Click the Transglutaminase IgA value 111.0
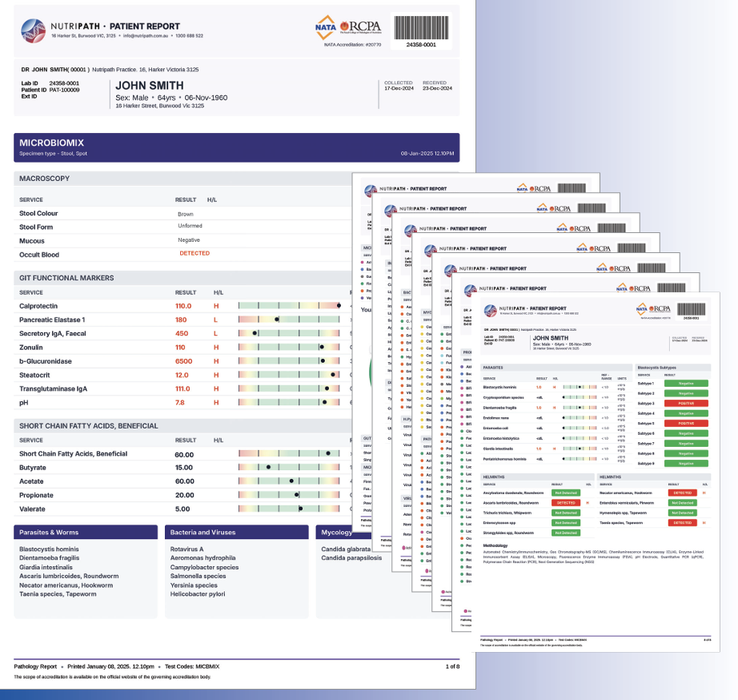 pyautogui.click(x=182, y=388)
